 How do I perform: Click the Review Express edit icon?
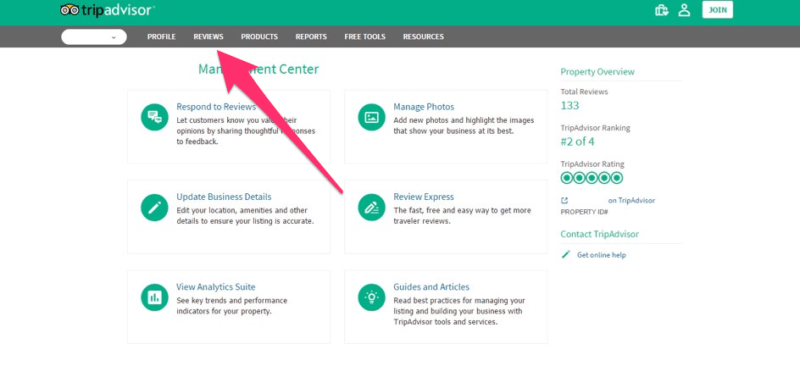pos(371,207)
